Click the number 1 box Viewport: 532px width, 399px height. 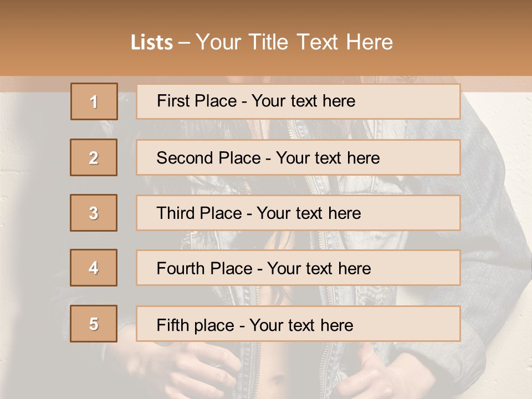94,101
